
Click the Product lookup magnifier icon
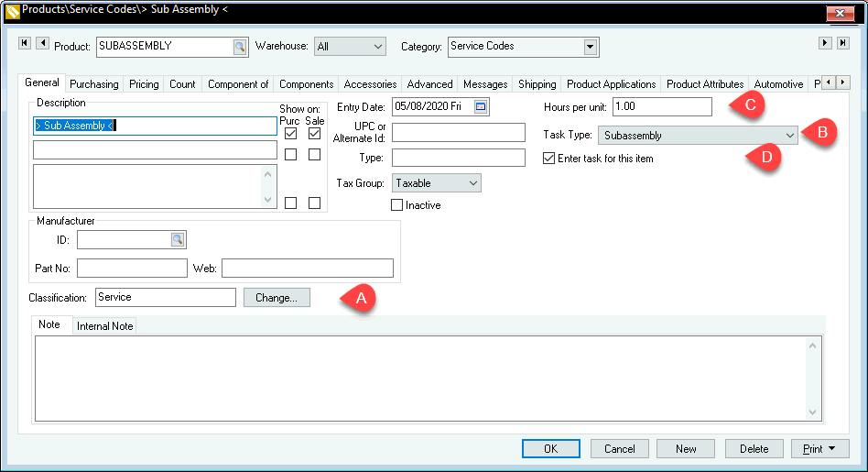point(239,47)
